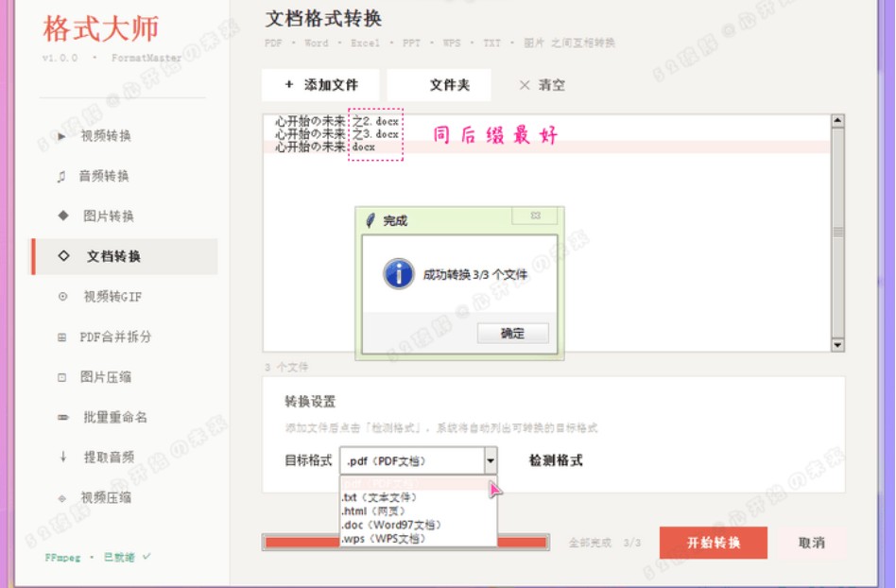Click the image conversion diamond icon

[63, 216]
